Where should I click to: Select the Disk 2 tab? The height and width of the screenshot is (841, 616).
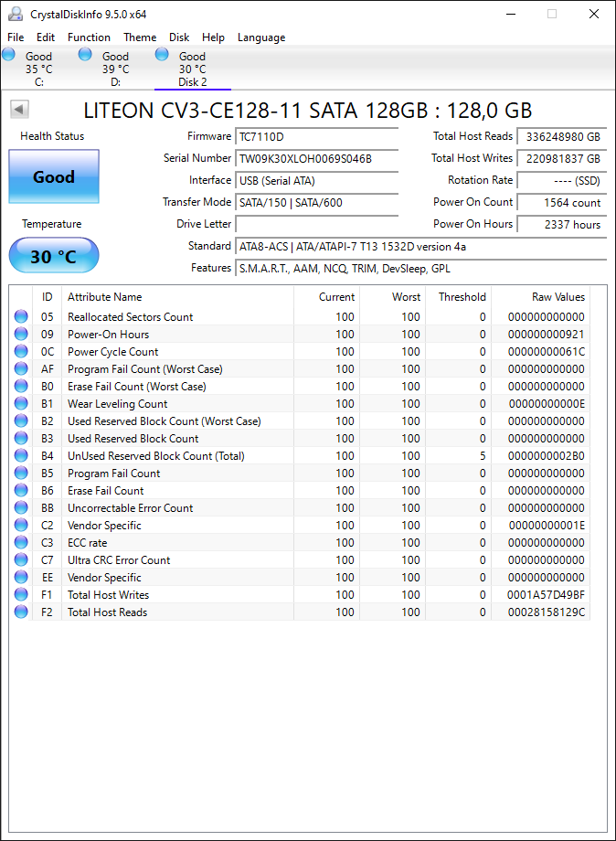pos(193,69)
